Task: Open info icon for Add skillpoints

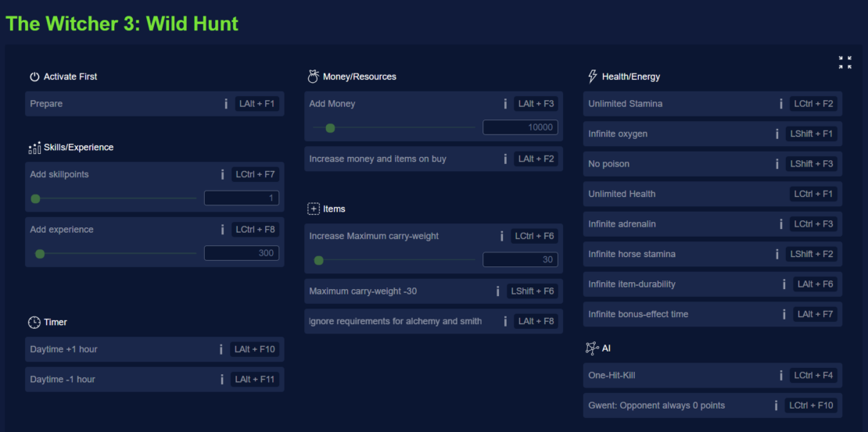Action: [223, 175]
